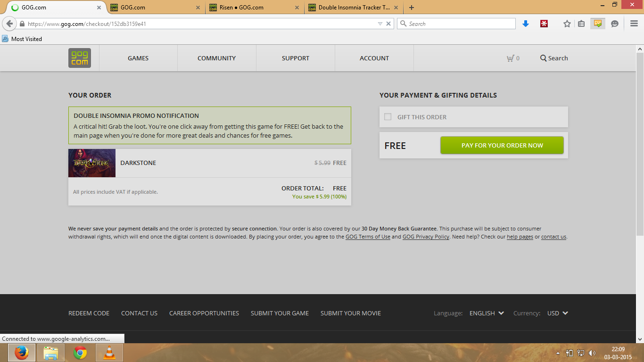Image resolution: width=644 pixels, height=362 pixels.
Task: Click the volume speaker tray icon
Action: tap(592, 353)
